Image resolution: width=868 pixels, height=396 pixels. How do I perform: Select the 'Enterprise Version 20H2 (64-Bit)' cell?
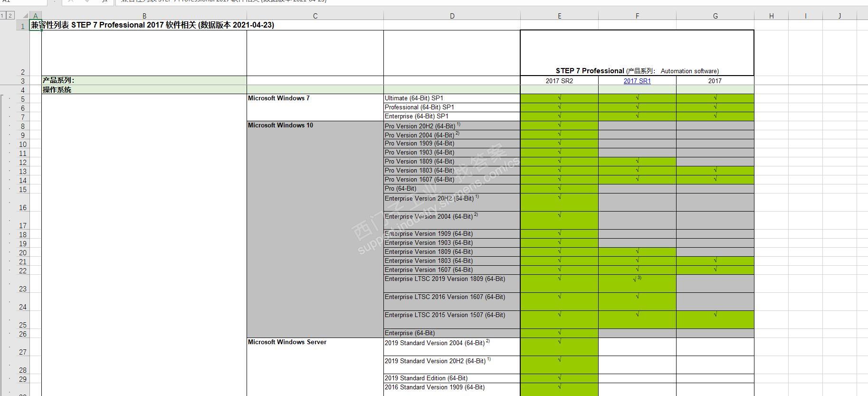[452, 203]
